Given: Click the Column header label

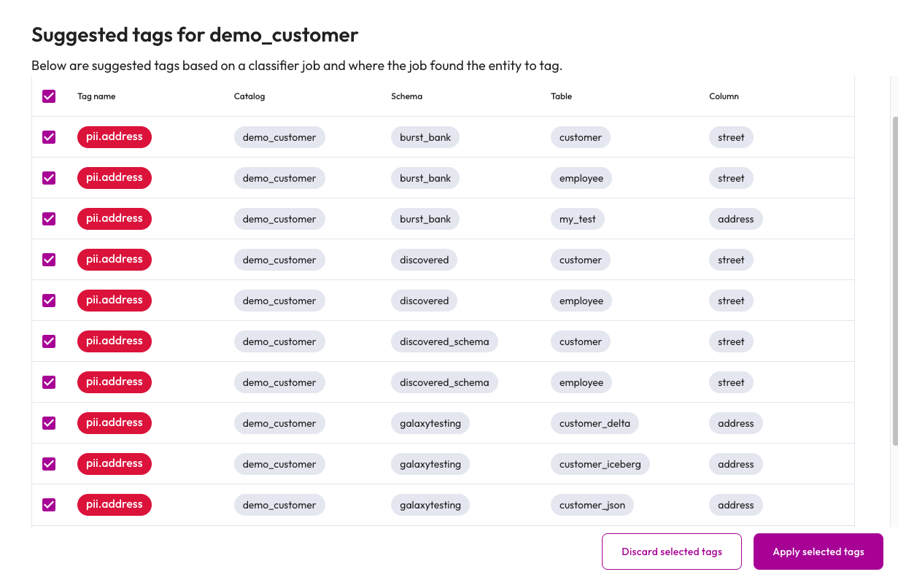Looking at the screenshot, I should [724, 96].
